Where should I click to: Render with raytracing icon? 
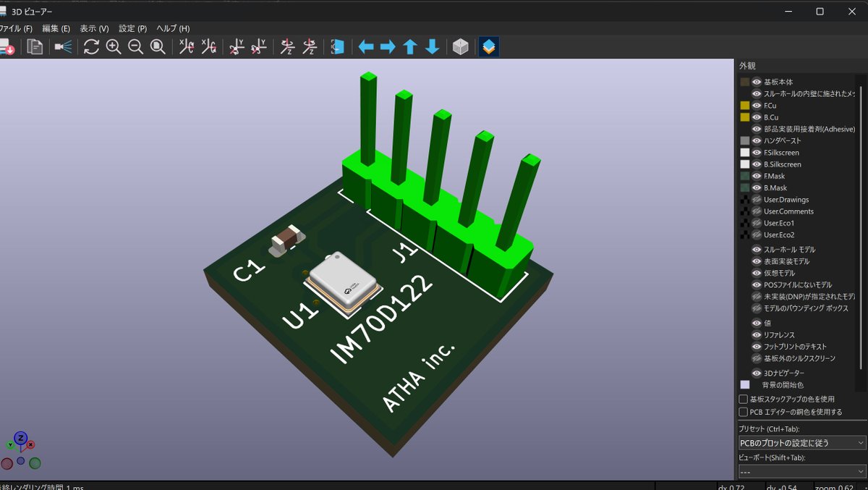tap(64, 47)
